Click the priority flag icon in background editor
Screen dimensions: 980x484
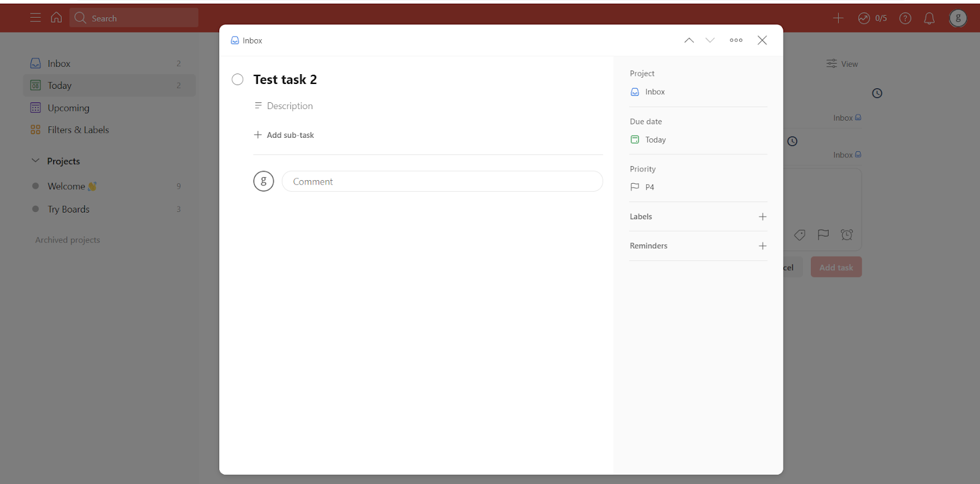823,235
